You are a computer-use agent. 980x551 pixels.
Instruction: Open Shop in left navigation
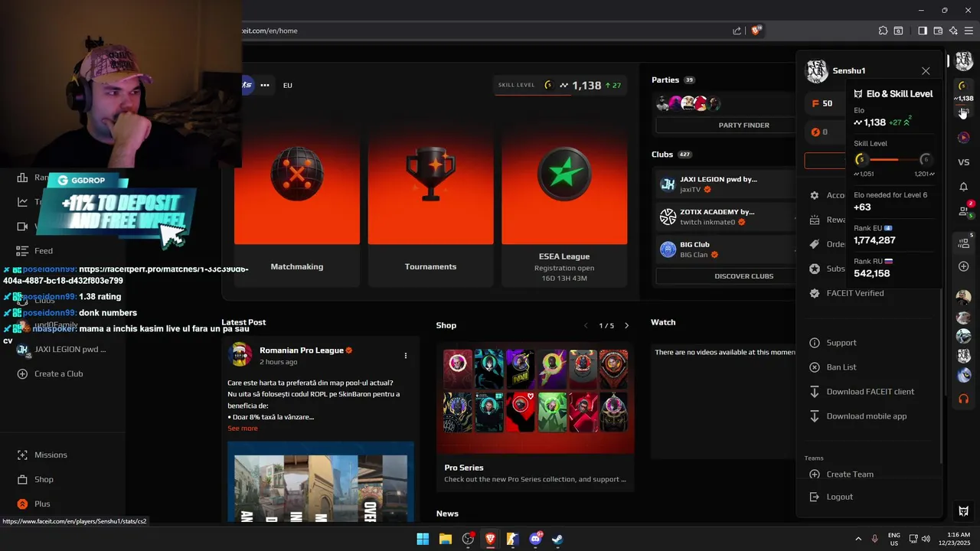point(44,479)
